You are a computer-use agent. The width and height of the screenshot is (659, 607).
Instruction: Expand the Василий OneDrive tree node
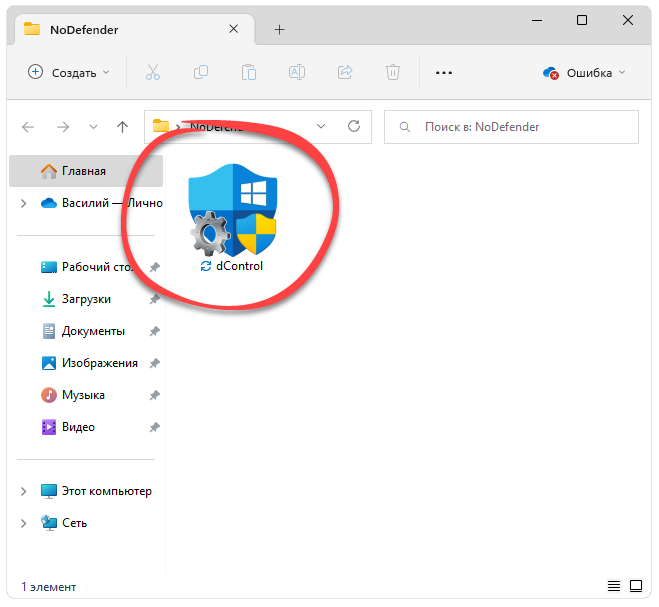click(x=24, y=203)
